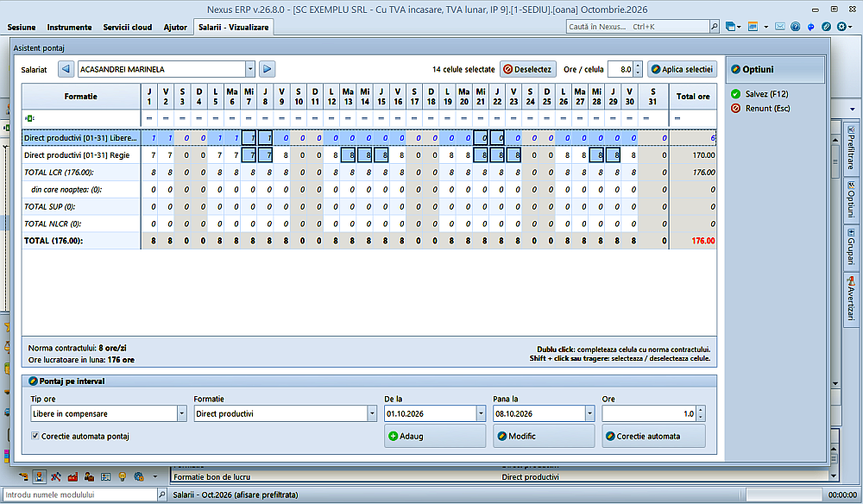Click the envelope mail icon in the top toolbar
The image size is (863, 504).
tap(780, 27)
